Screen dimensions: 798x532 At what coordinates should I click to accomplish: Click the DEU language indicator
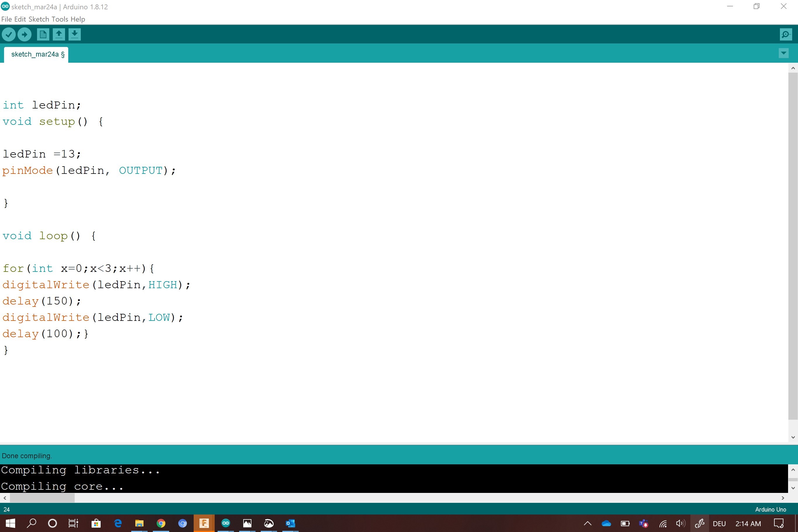coord(719,524)
